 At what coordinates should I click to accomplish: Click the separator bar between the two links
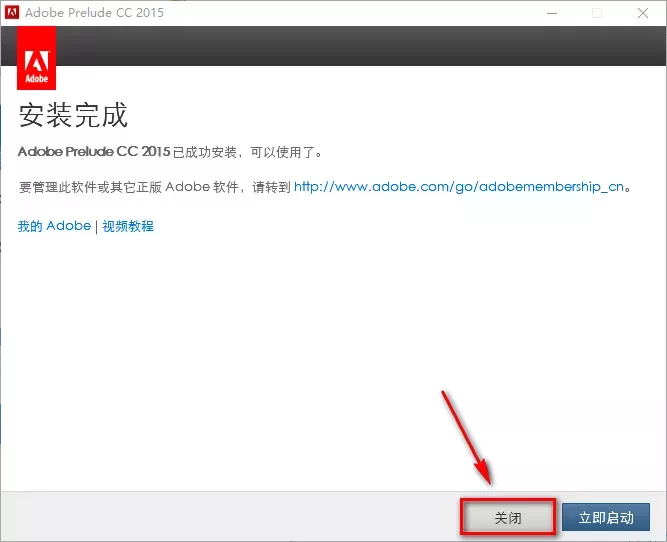97,226
